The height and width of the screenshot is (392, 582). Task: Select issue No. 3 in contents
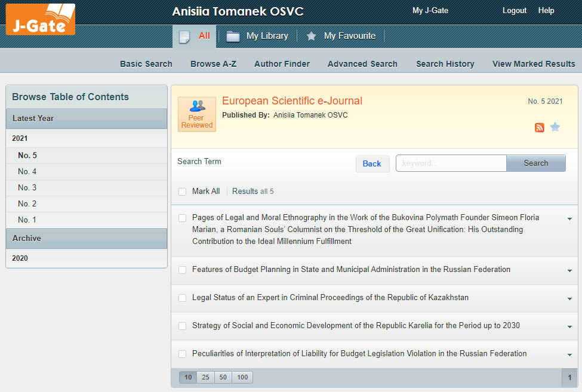27,187
